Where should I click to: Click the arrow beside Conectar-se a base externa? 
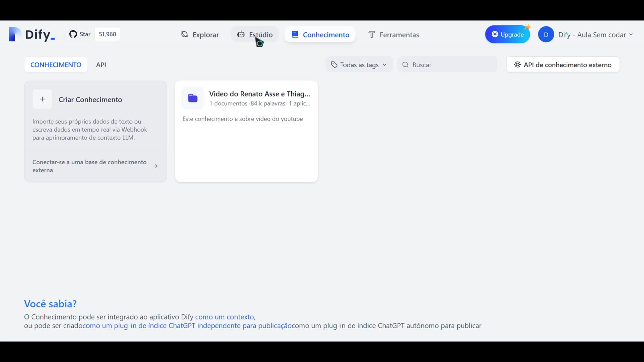click(155, 166)
